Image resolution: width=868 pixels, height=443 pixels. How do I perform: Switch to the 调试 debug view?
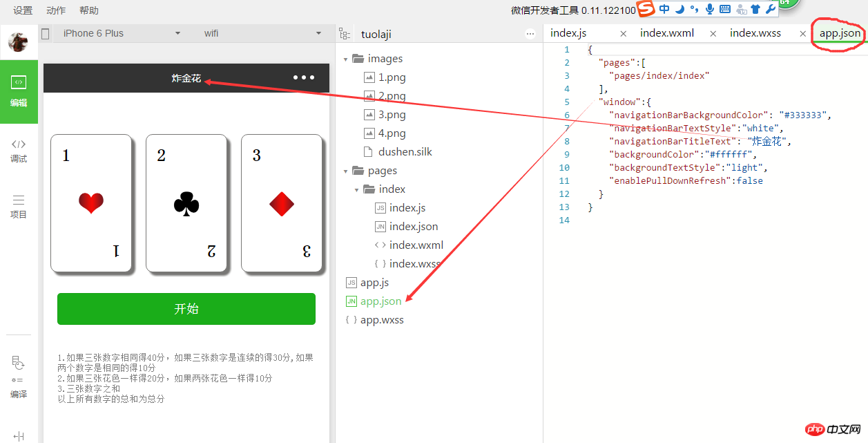click(19, 150)
